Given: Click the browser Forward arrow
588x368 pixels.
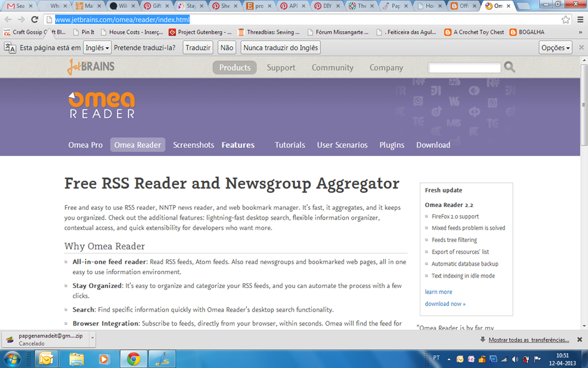Looking at the screenshot, I should pos(21,20).
